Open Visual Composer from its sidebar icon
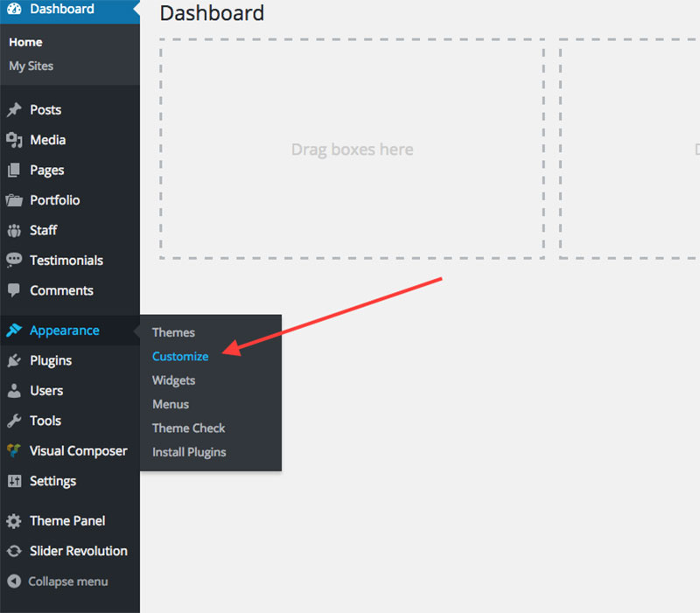 click(x=14, y=450)
